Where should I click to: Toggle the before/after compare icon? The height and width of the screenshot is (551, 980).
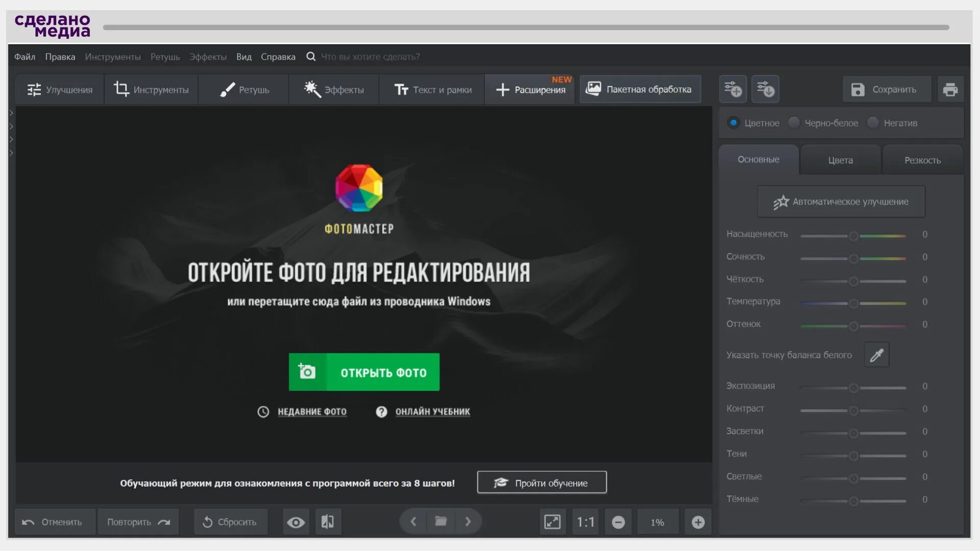click(328, 522)
